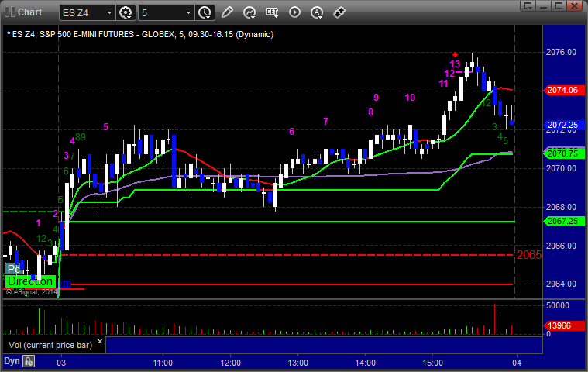Open the symbol settings gear menu
Viewport: 588px width, 372px height.
(126, 12)
